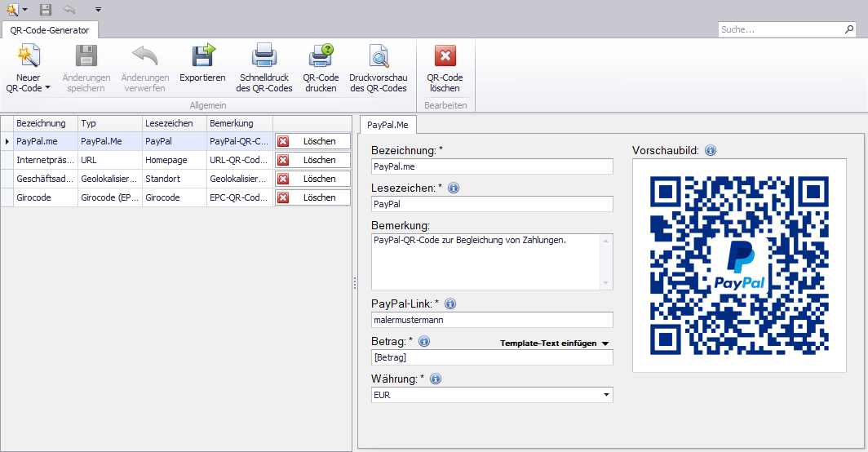
Task: Click Löschen button for Internetpräs… row
Action: (x=312, y=160)
